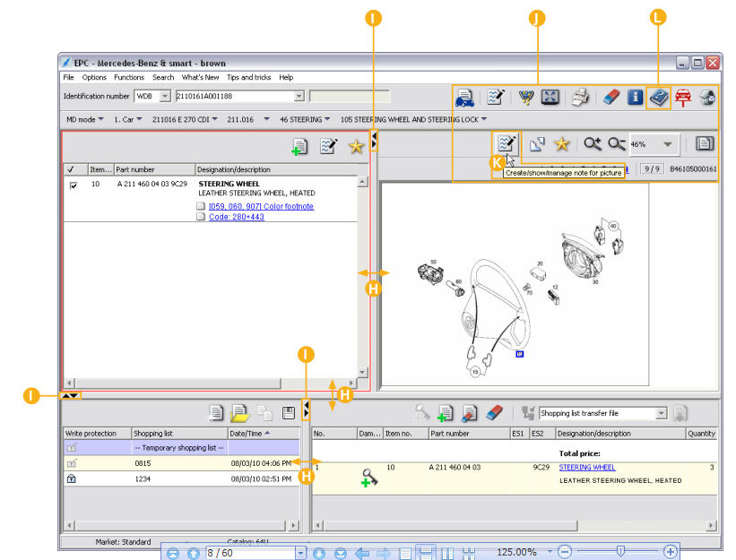
Task: Go to the next page in the PDF toolbar
Action: pyautogui.click(x=319, y=554)
